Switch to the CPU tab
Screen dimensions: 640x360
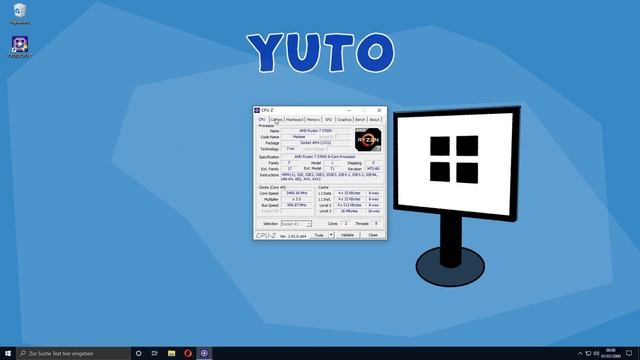[x=262, y=120]
